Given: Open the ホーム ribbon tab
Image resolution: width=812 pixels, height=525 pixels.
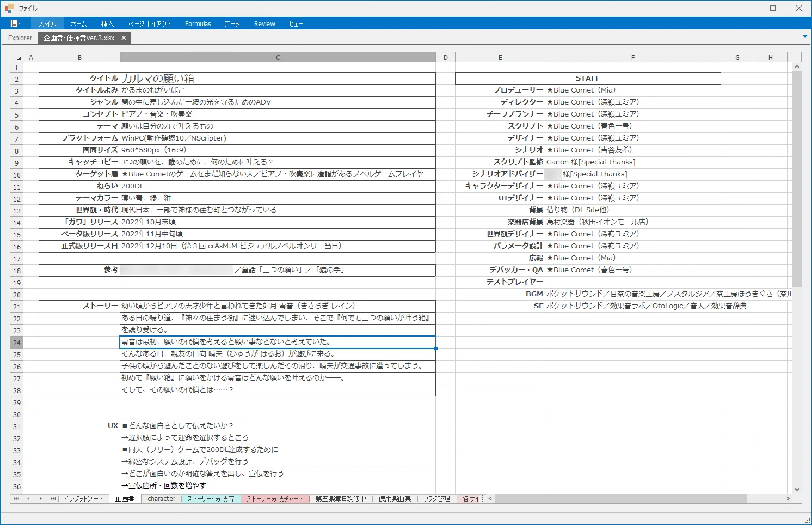Looking at the screenshot, I should [78, 23].
